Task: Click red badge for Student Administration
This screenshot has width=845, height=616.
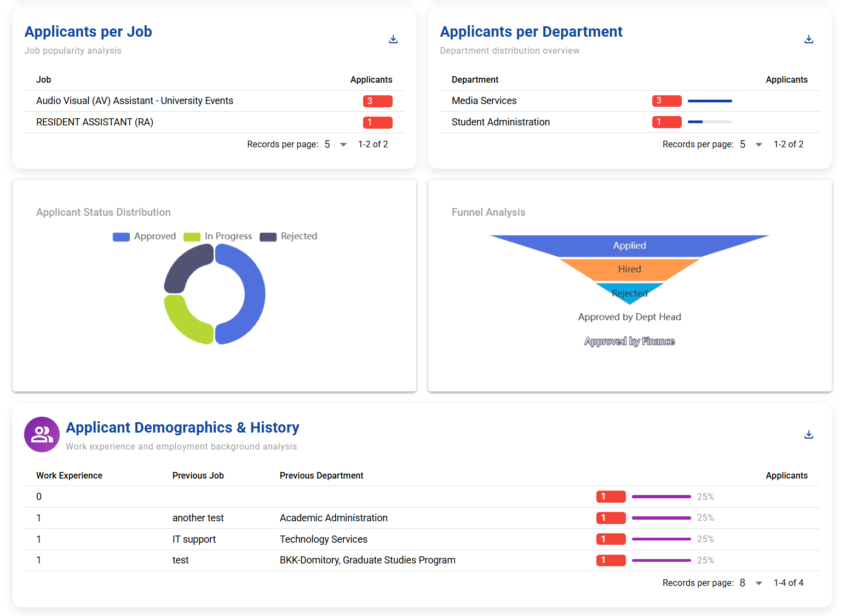Action: point(666,122)
